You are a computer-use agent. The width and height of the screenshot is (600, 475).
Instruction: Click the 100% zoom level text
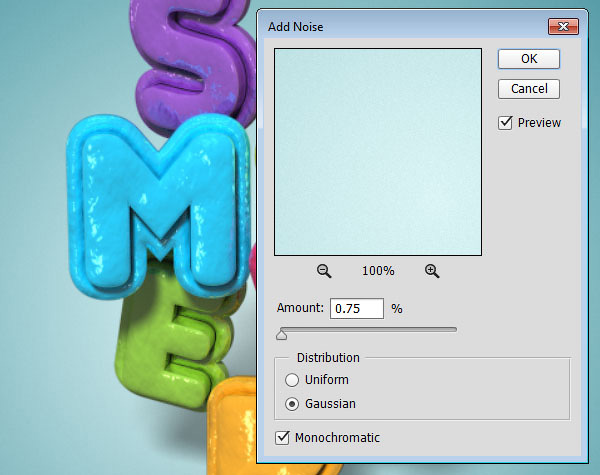[x=378, y=271]
